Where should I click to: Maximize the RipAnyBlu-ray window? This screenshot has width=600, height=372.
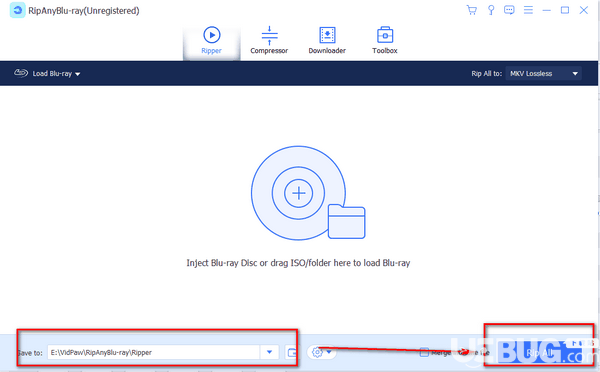click(x=565, y=10)
